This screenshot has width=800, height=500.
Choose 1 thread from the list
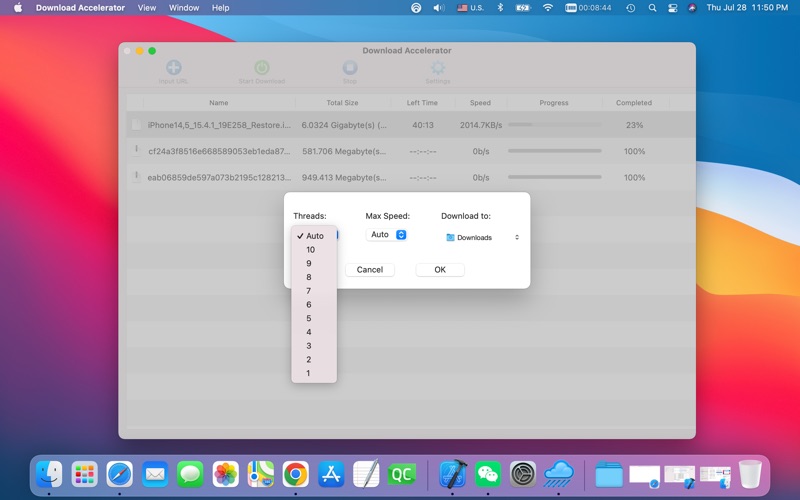314,373
